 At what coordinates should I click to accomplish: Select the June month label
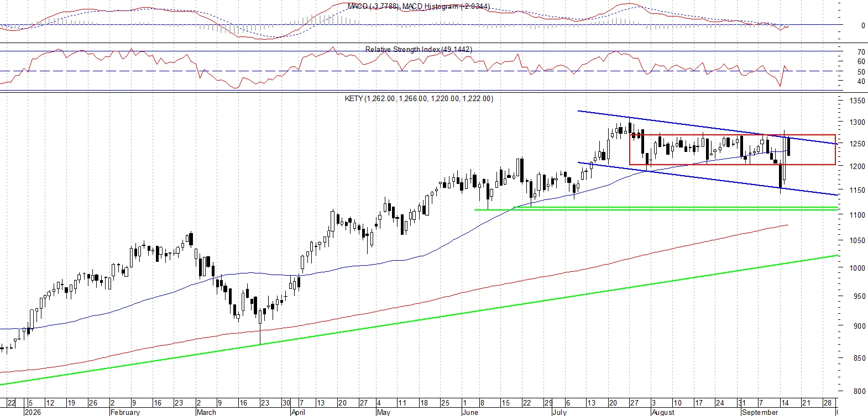470,412
